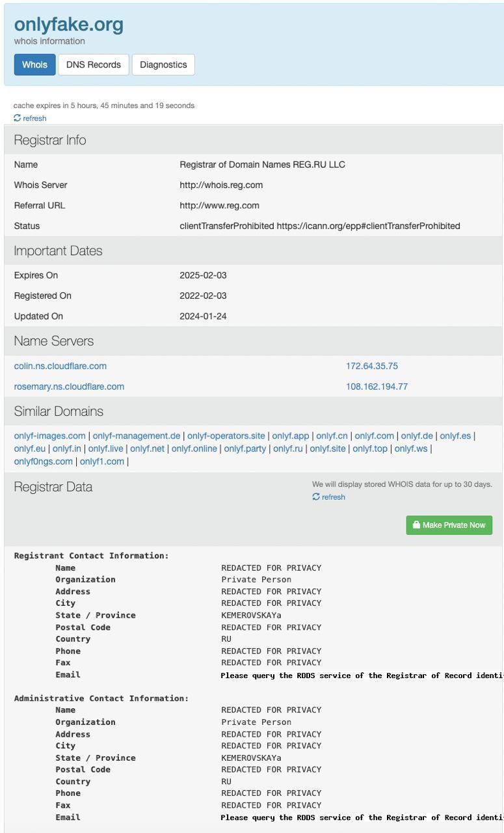Visit the onlyf-operators.site link
Screen dimensions: 504x833
tap(226, 436)
